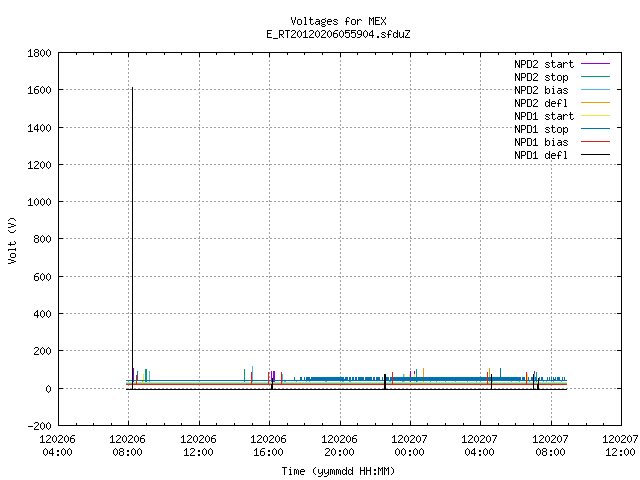This screenshot has width=640, height=480.
Task: Select the "120207 00:00" x-axis tick label
Action: point(409,446)
